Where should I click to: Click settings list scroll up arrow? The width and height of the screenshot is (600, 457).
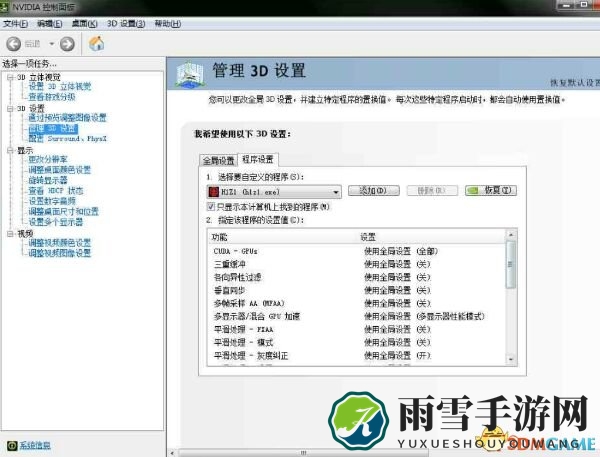[511, 234]
